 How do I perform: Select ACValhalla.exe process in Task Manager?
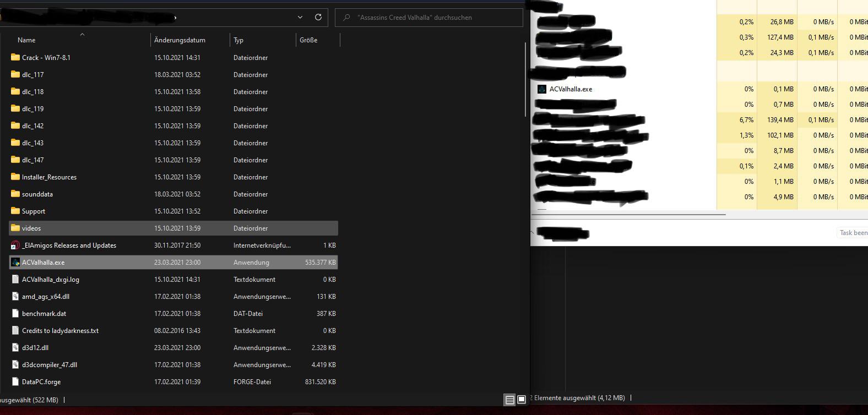pos(571,89)
